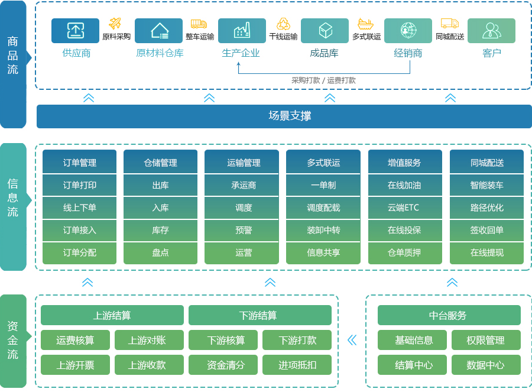
Task: Click the yellow truck icon above 整车运输
Action: (x=199, y=24)
